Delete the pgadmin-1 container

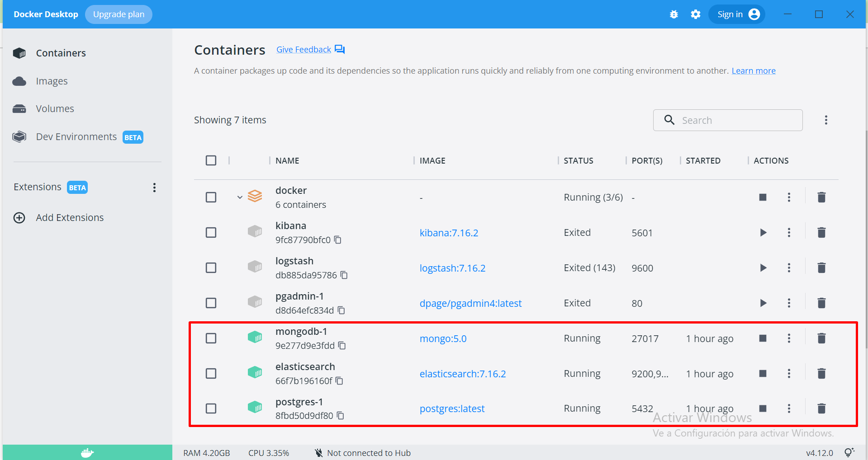point(821,303)
